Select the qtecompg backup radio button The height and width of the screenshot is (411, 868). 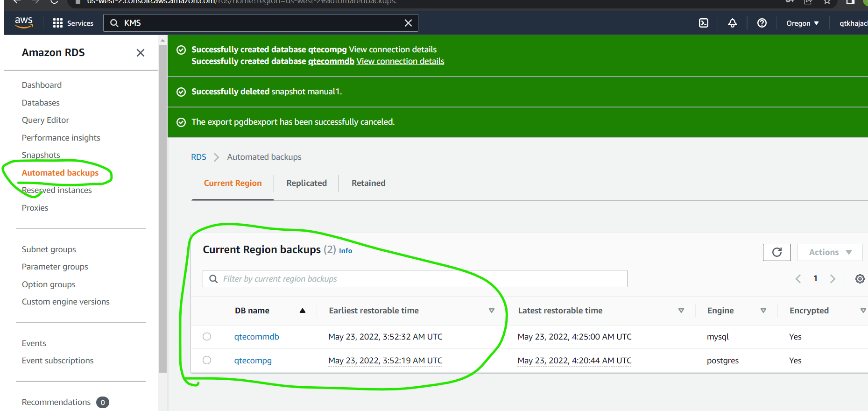(207, 360)
